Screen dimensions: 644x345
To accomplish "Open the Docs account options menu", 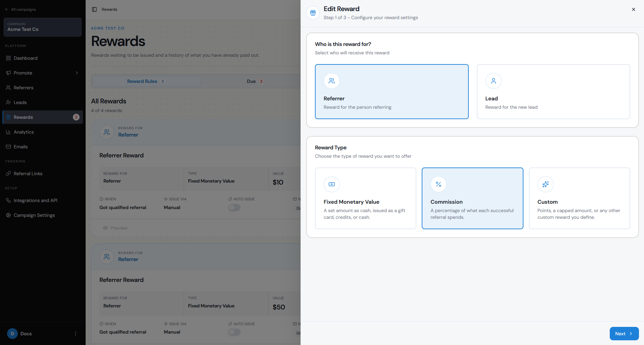I will 76,334.
